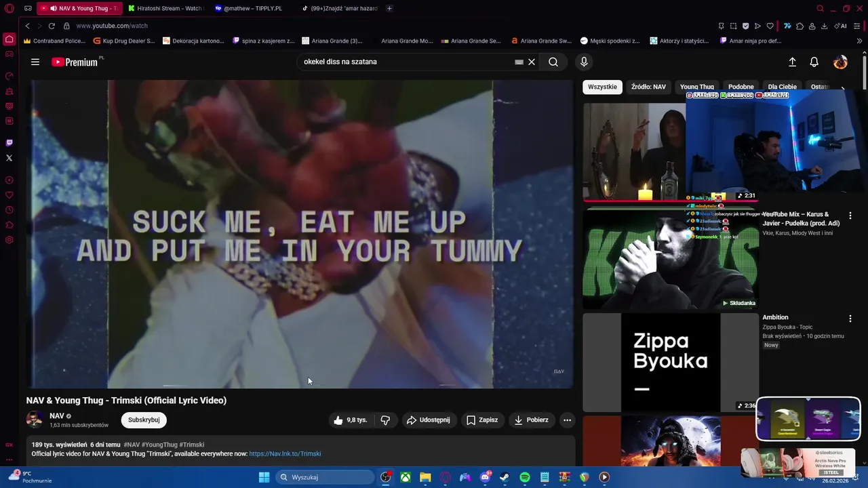Open Contraband Police bookmark
The width and height of the screenshot is (868, 488).
point(54,41)
